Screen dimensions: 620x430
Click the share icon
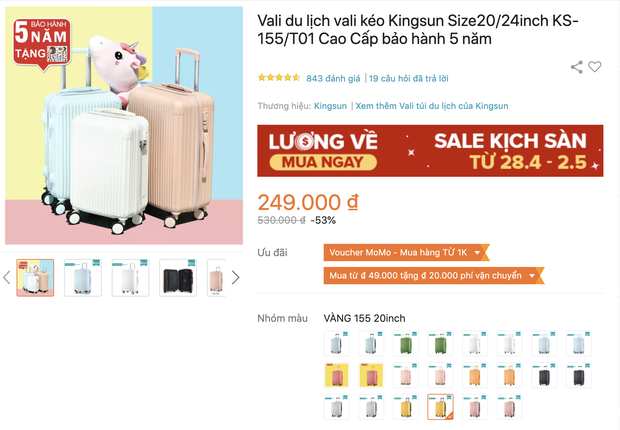(577, 67)
